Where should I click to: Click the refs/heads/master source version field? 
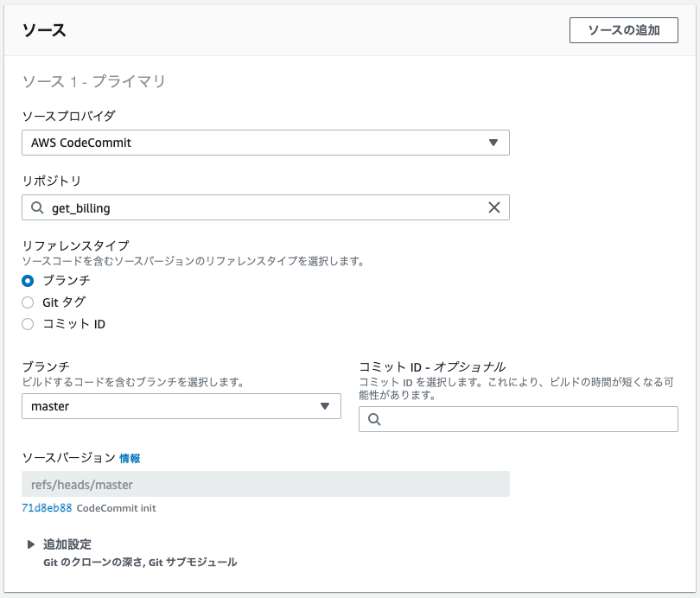(x=265, y=484)
